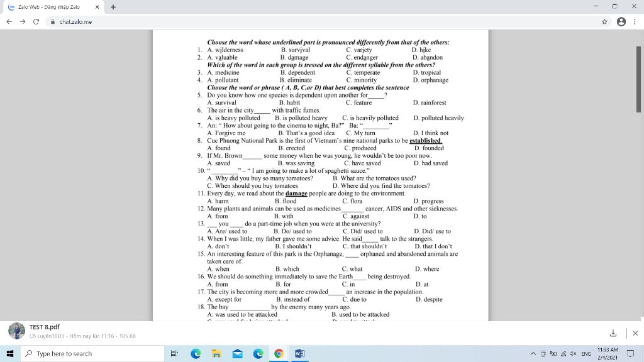Open the Chrome three-dot menu

pyautogui.click(x=635, y=22)
